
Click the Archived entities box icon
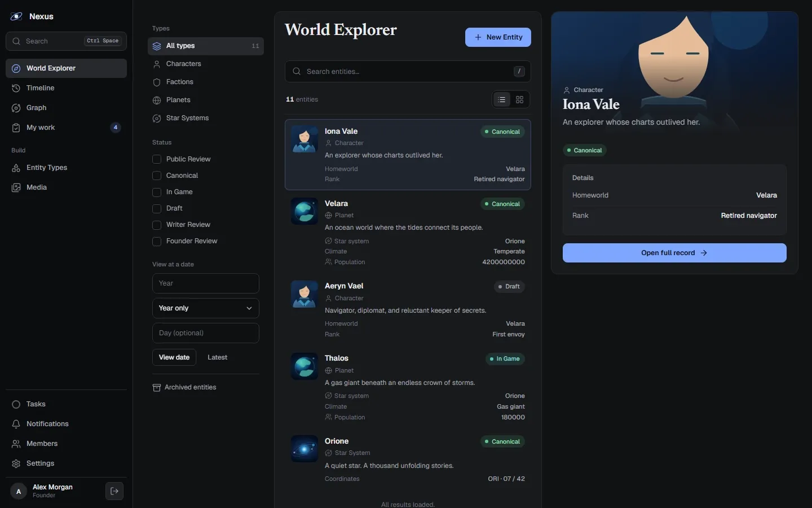point(157,388)
